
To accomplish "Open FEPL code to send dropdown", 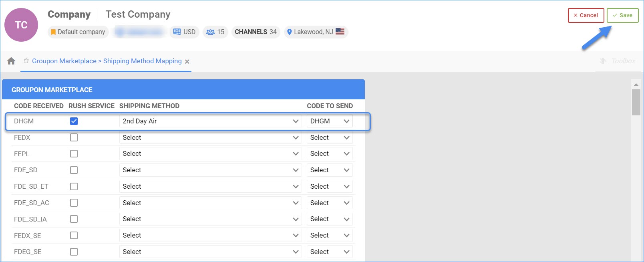I will 330,154.
